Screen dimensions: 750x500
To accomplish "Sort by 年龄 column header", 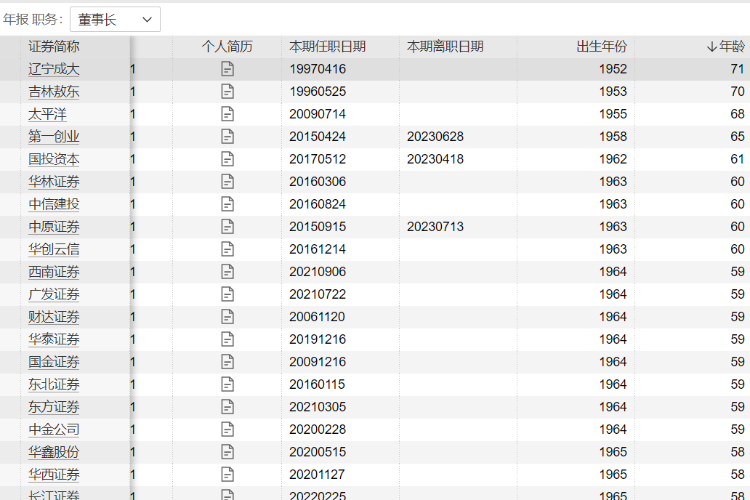I will click(726, 46).
